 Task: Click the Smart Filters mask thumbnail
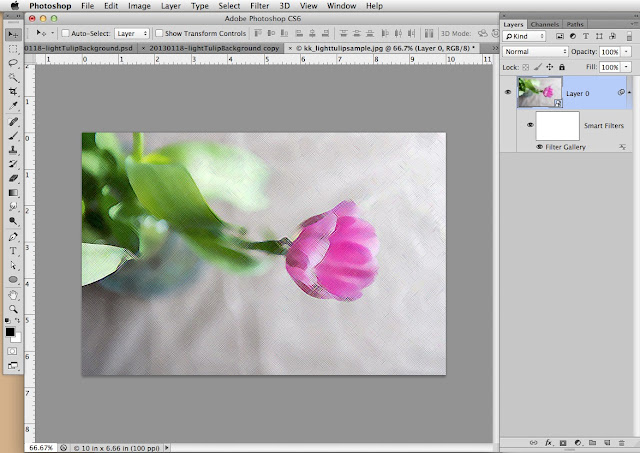tap(559, 125)
